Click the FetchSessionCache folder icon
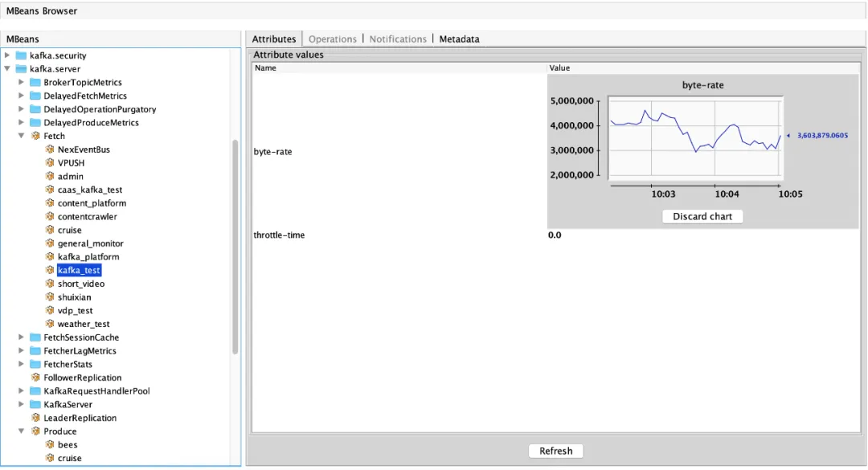 (35, 337)
